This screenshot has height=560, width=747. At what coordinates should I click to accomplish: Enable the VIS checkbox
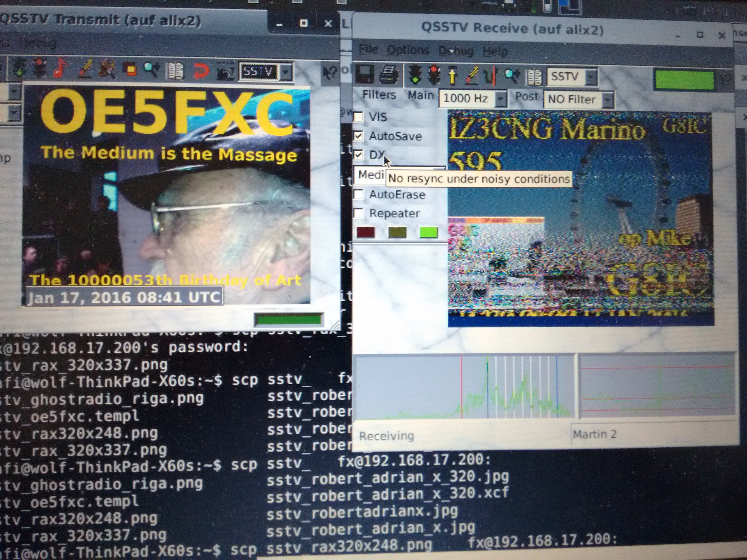pos(358,117)
